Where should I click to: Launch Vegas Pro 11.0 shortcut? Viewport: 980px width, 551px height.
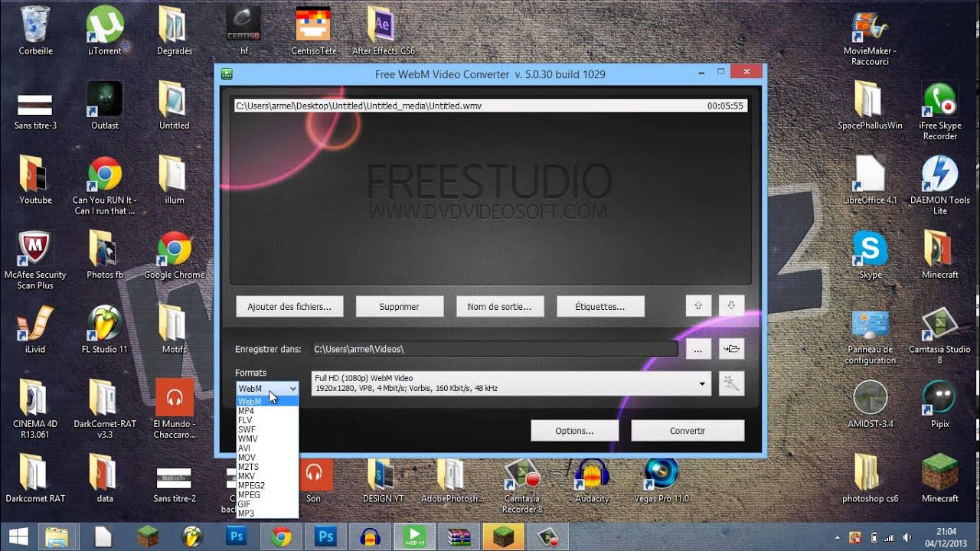click(x=661, y=478)
